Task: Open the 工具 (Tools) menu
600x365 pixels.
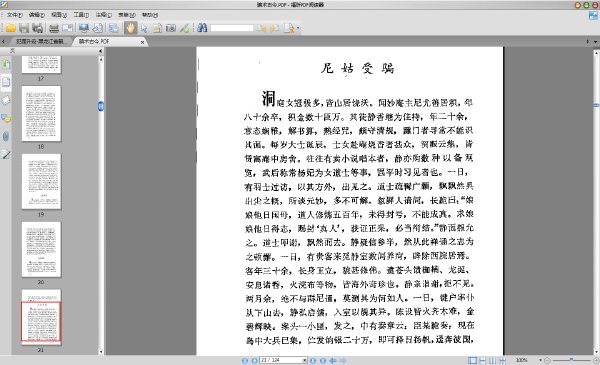Action: click(81, 15)
